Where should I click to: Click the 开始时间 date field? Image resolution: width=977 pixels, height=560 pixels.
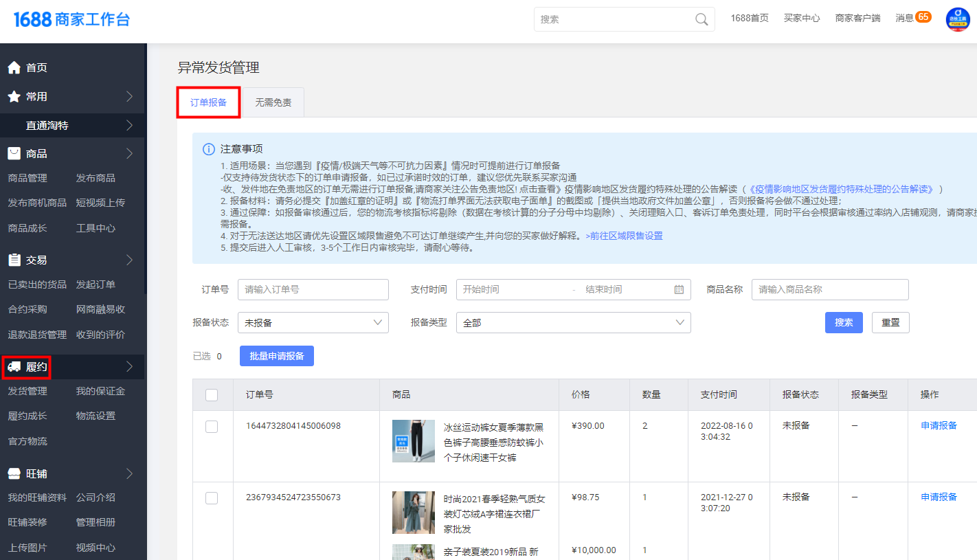[x=514, y=289]
